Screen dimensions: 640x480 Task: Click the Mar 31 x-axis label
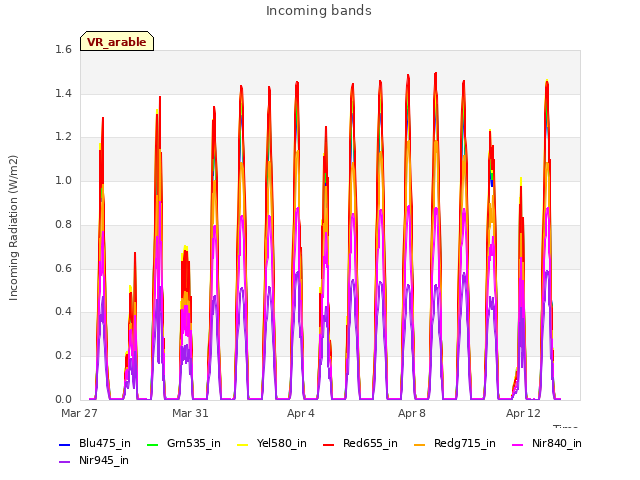tap(190, 413)
